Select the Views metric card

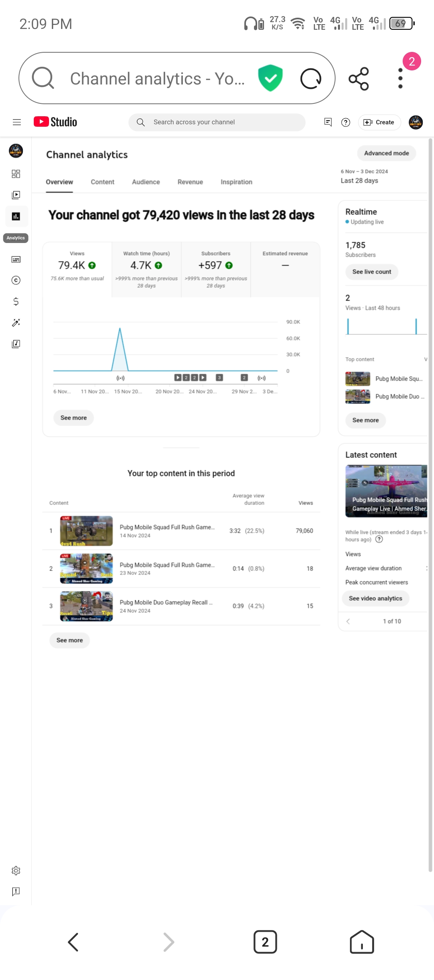tap(77, 270)
